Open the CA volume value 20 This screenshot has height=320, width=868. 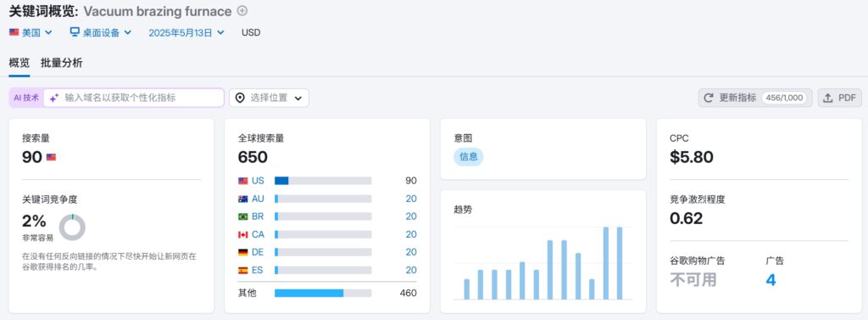point(411,234)
